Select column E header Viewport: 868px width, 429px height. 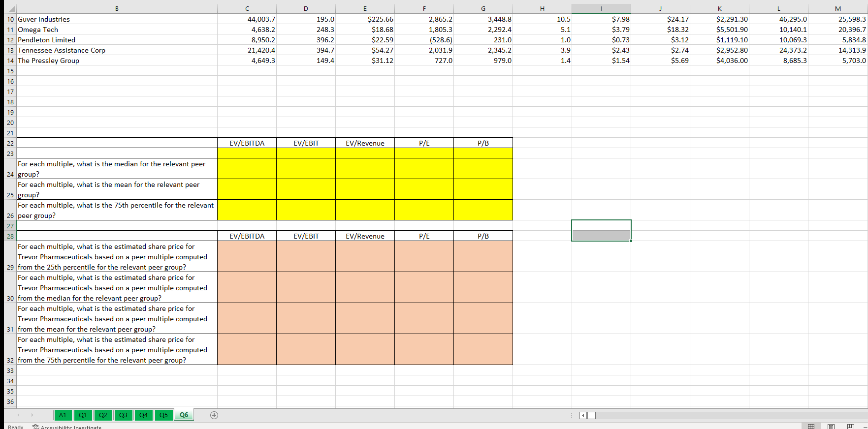[365, 8]
